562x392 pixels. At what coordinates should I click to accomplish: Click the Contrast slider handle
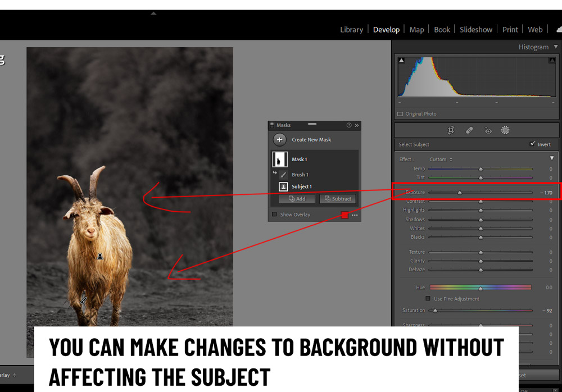pyautogui.click(x=481, y=202)
